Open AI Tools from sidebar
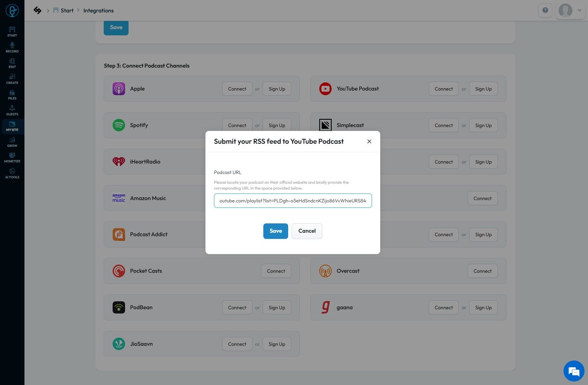 (12, 173)
